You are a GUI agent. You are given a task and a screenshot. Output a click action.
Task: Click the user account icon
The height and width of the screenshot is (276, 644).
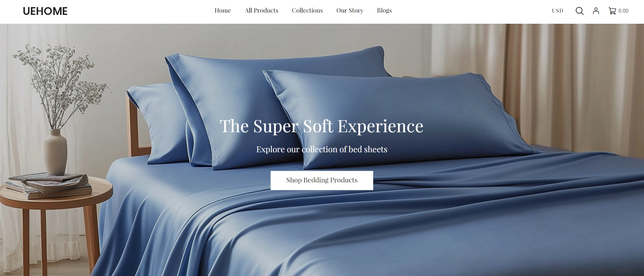tap(596, 11)
